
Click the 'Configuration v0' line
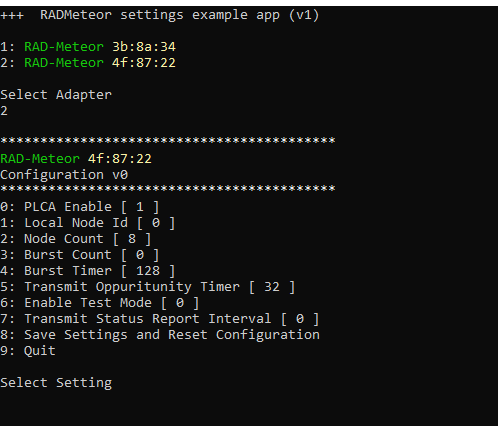[x=64, y=175]
